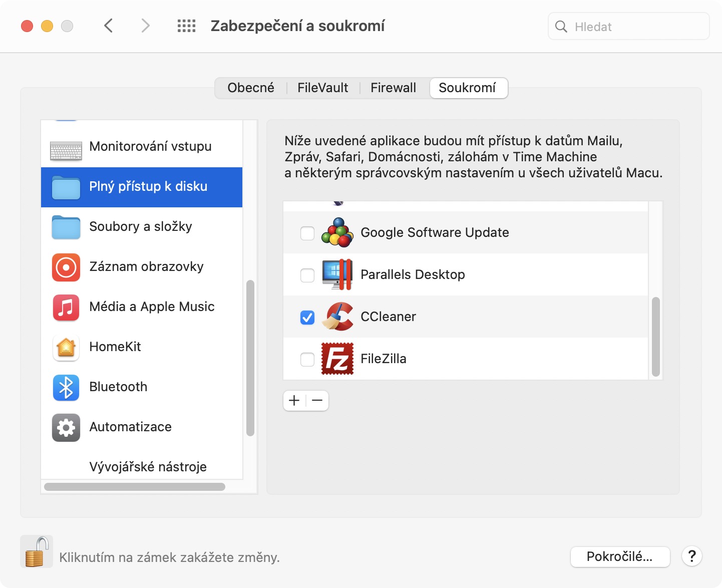Select the FileZilla app icon
Screen dimensions: 722x588
337,359
